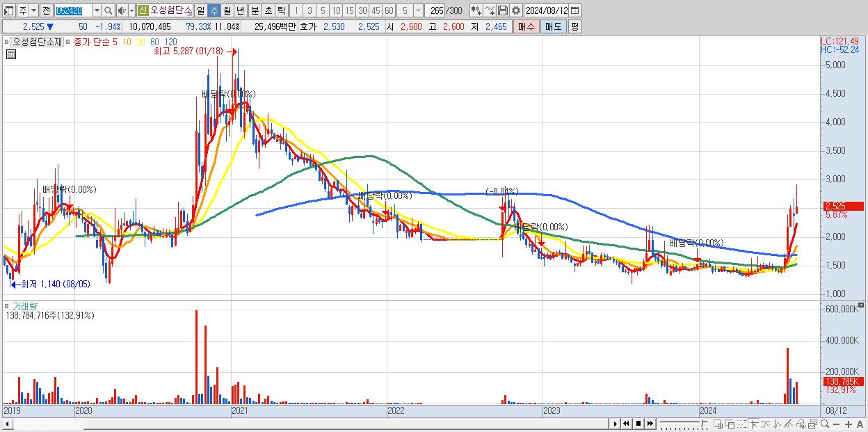Click save chart diskette icon
Image resolution: width=868 pixels, height=432 pixels.
pos(503,10)
